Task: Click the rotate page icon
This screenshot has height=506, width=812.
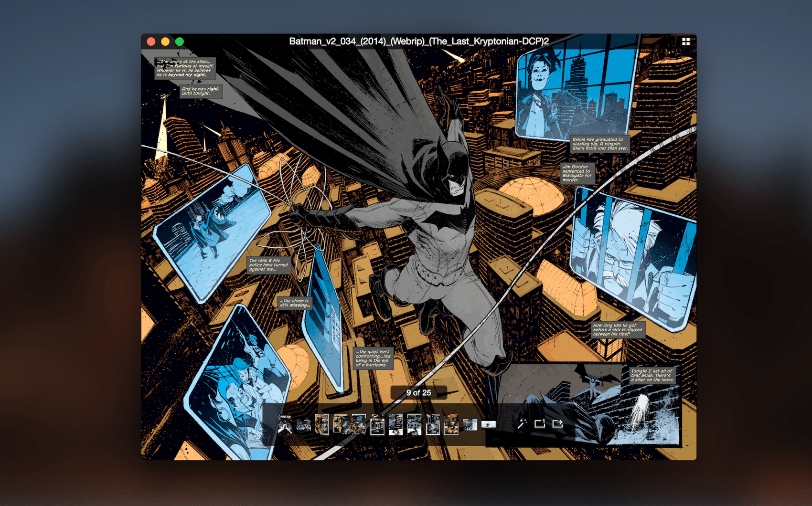Action: pos(540,423)
